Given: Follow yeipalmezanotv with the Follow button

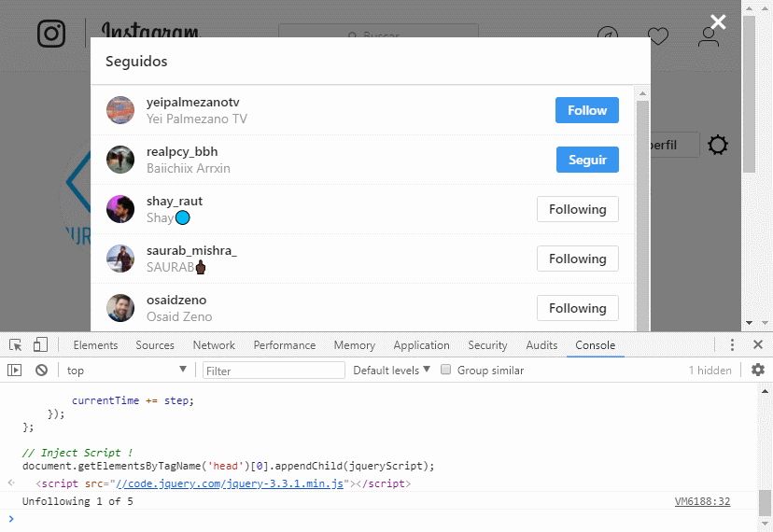Looking at the screenshot, I should [x=586, y=110].
